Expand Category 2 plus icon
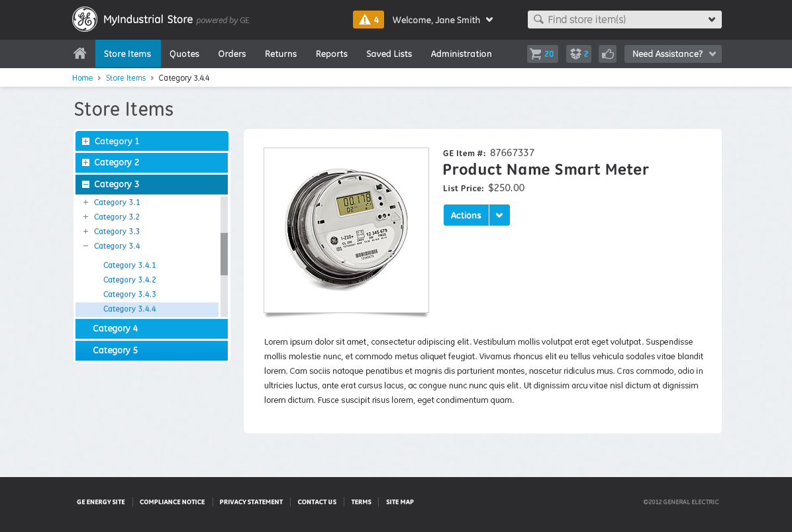 pyautogui.click(x=85, y=163)
